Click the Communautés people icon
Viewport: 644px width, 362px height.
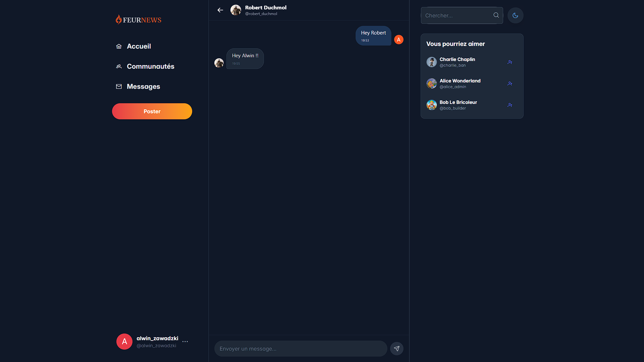[119, 66]
